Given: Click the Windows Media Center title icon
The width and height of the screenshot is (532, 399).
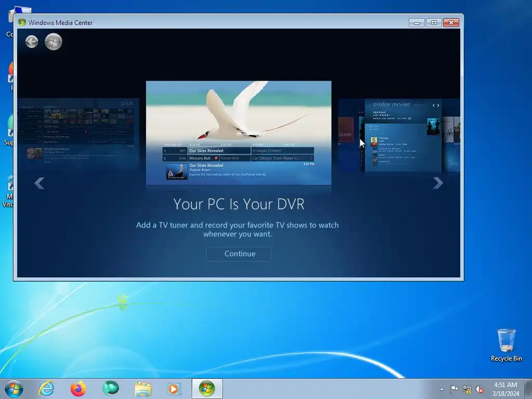Looking at the screenshot, I should tap(22, 22).
